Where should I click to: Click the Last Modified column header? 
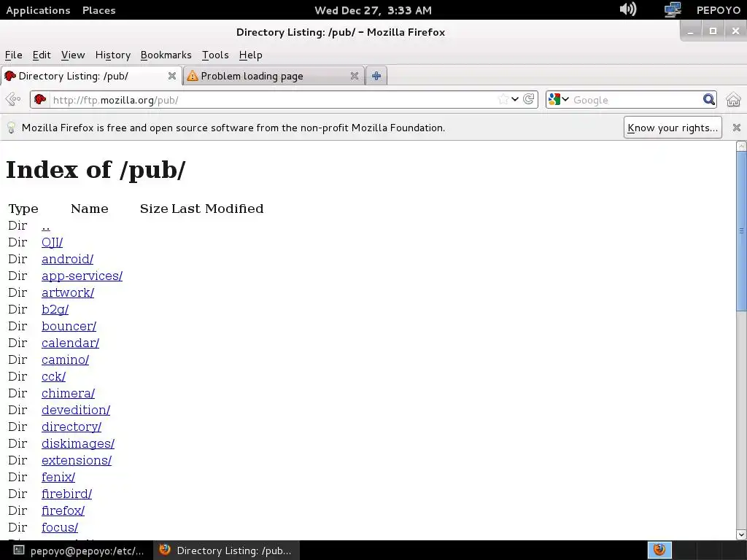pos(217,209)
